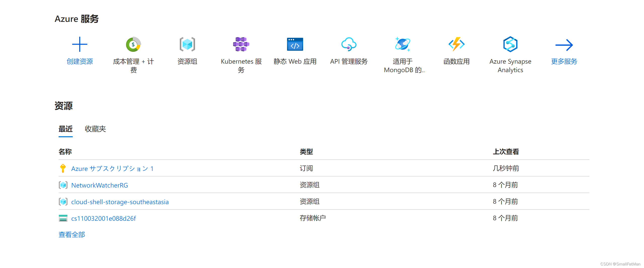Screen dimensions: 644x268
Task: Click the 资源组 type cell for NetworkWatcherRG
Action: (309, 185)
